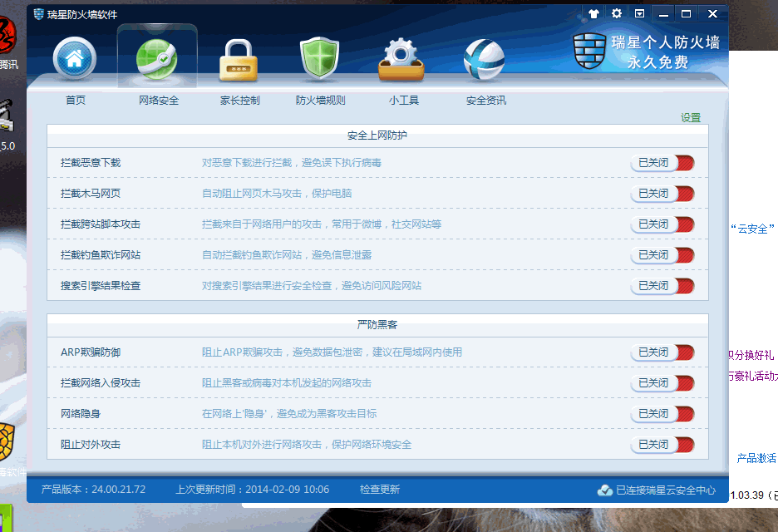Click 拦截跨站脚本攻击 row label
Viewport: 778px width, 532px height.
[101, 224]
